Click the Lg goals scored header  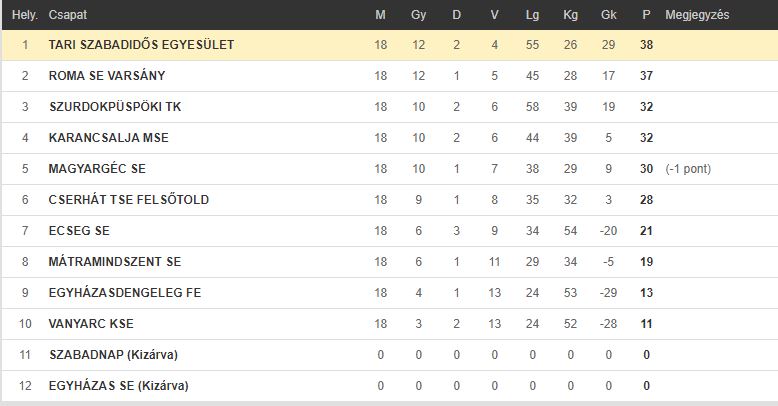(532, 15)
